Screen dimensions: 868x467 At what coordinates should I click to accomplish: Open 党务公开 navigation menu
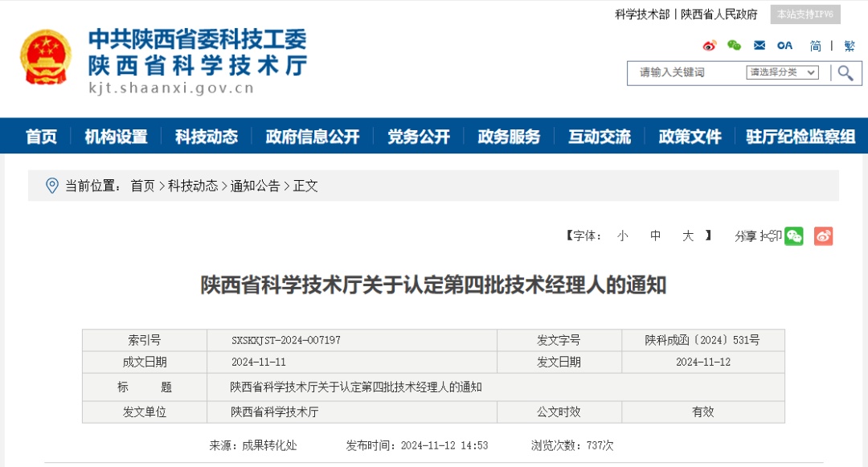click(x=419, y=137)
